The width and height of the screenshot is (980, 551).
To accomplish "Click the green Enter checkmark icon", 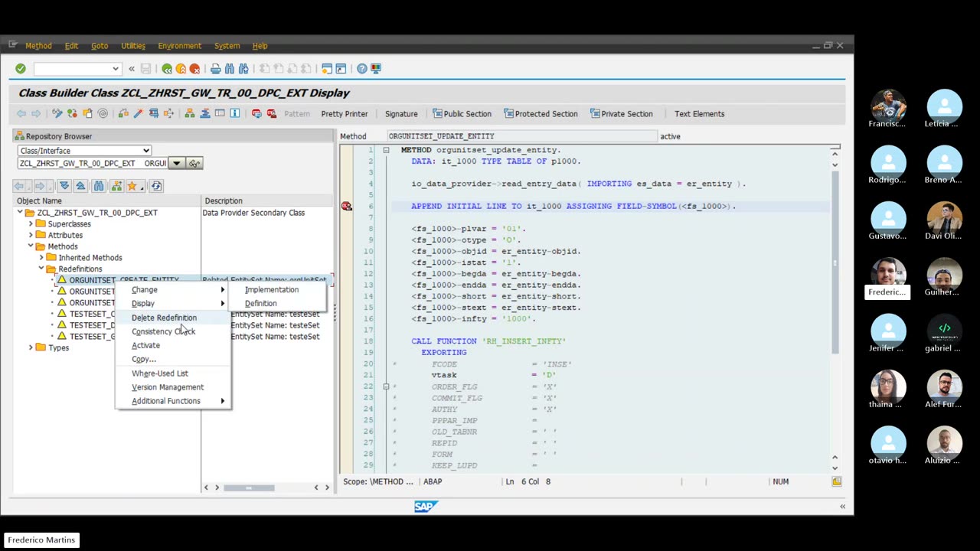I will 21,69.
